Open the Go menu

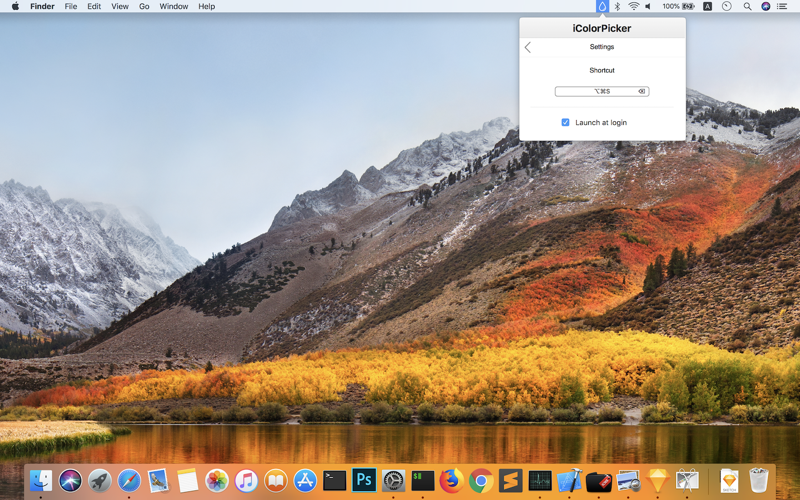[x=144, y=6]
